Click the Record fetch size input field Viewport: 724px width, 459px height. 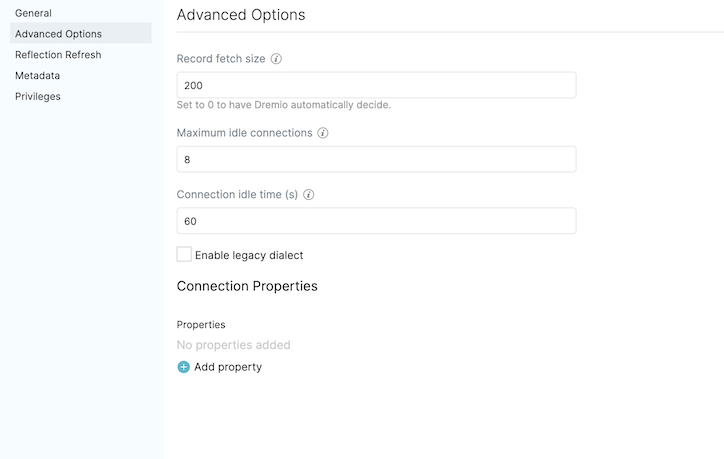(x=376, y=85)
